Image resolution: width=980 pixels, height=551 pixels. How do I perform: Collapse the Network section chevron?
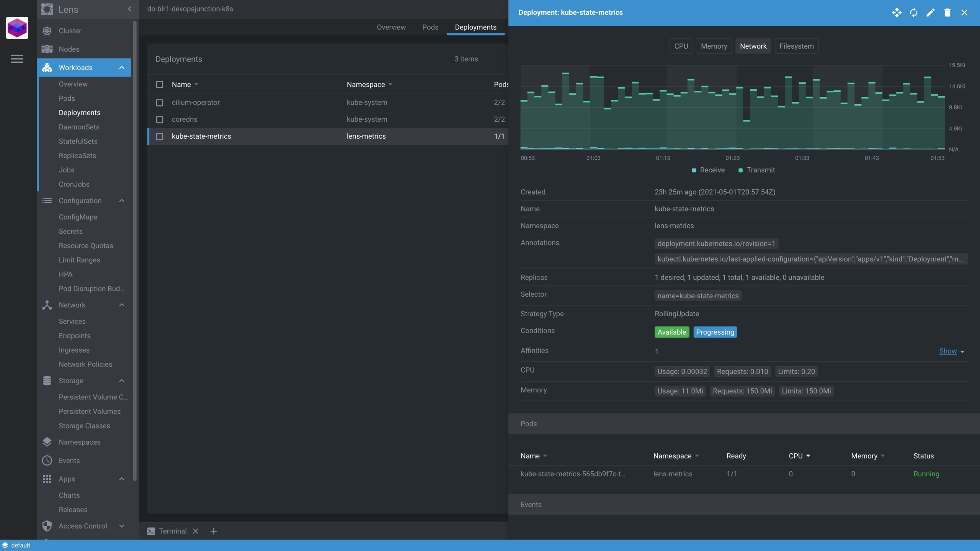122,305
